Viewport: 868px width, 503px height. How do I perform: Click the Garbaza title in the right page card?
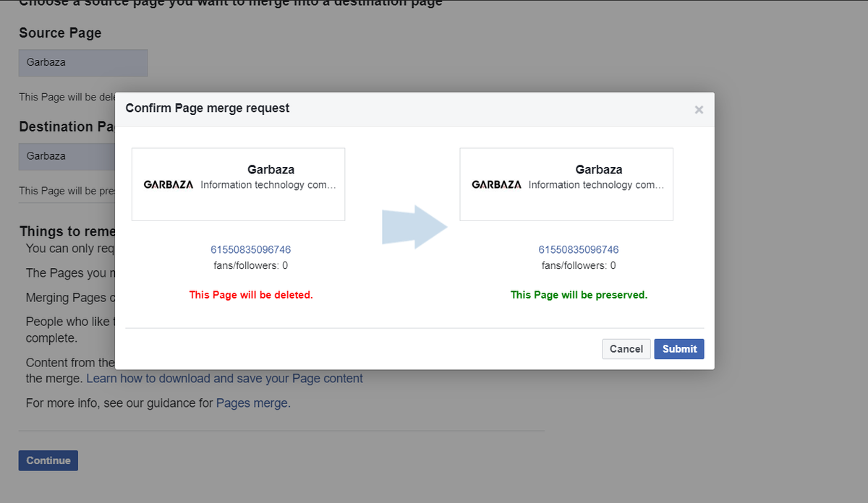[x=598, y=170]
